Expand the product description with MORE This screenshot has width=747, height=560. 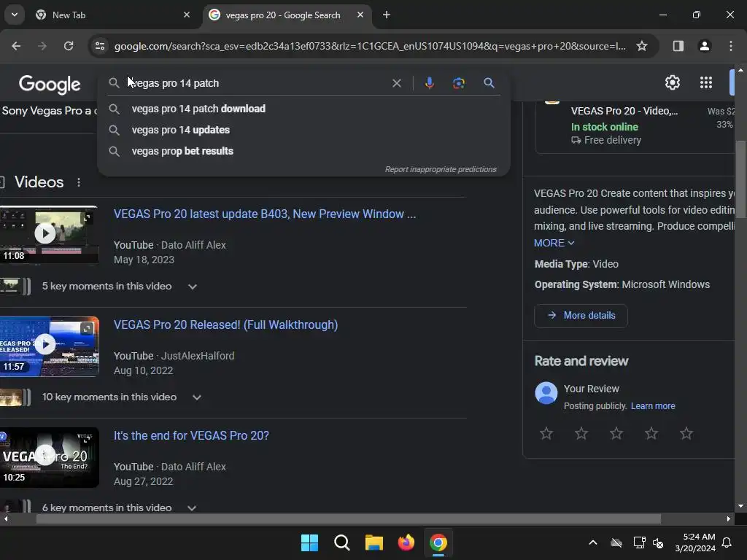click(554, 243)
